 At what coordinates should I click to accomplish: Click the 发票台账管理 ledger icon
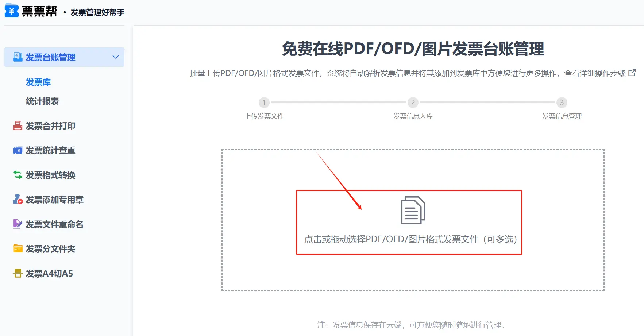tap(18, 57)
